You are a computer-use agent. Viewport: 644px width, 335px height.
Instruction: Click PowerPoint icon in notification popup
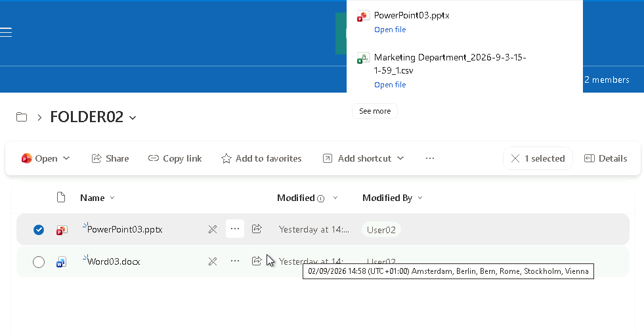tap(362, 16)
